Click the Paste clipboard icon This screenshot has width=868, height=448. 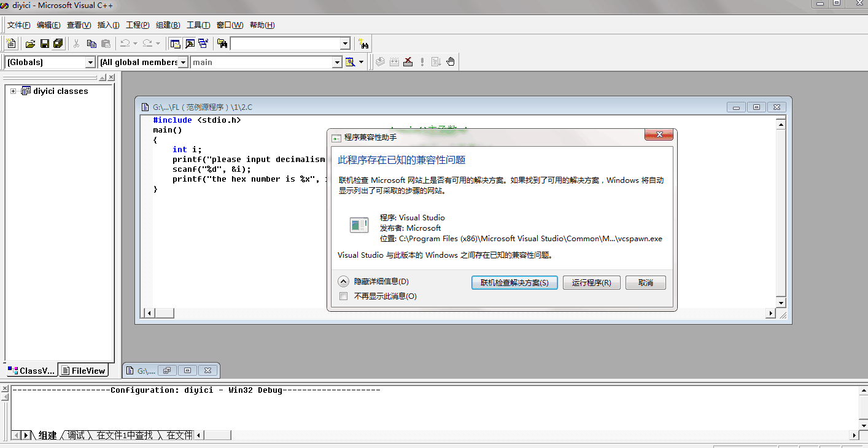click(106, 44)
